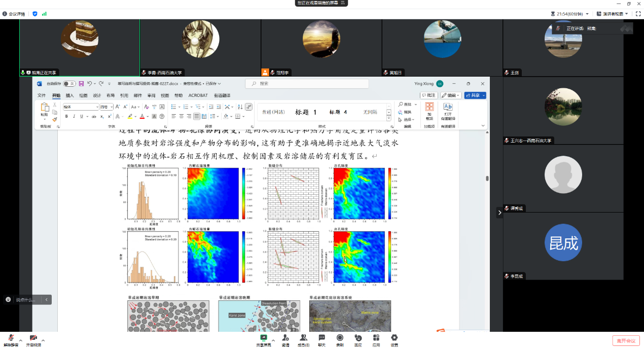Click the Format Painter brush icon

(55, 120)
